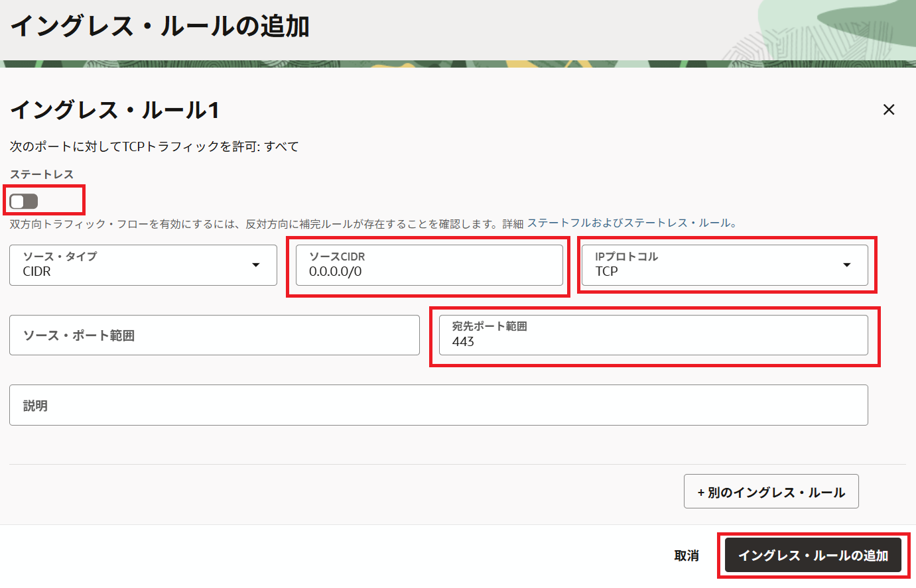Submit with the black イングレス・ルールの追加 button

(813, 556)
